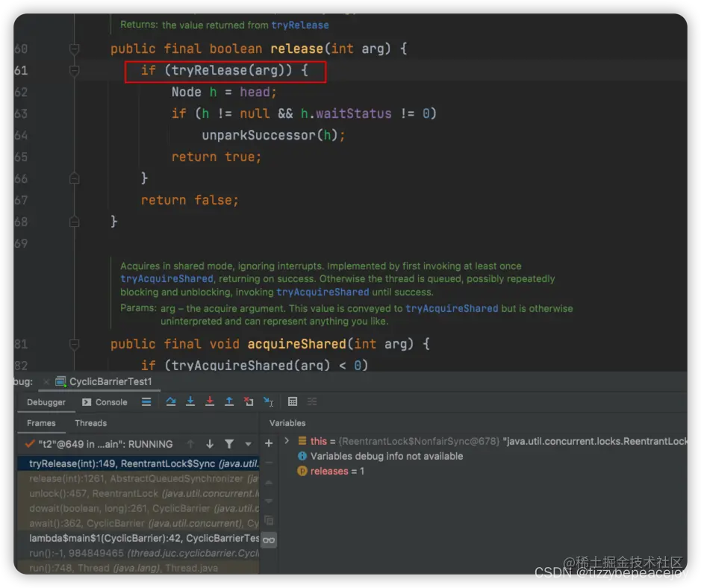Click the info icon beside Variables debug info
Screen dimensions: 701x588
(302, 456)
